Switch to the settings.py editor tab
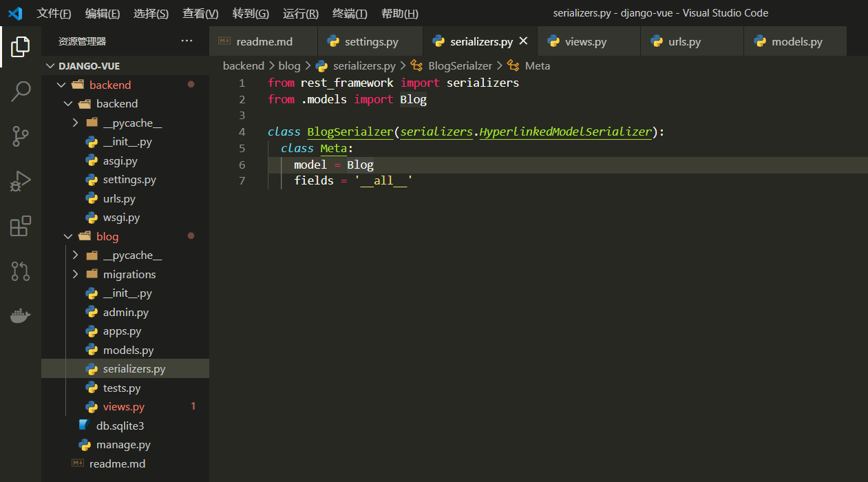Viewport: 868px width, 482px height. point(370,41)
